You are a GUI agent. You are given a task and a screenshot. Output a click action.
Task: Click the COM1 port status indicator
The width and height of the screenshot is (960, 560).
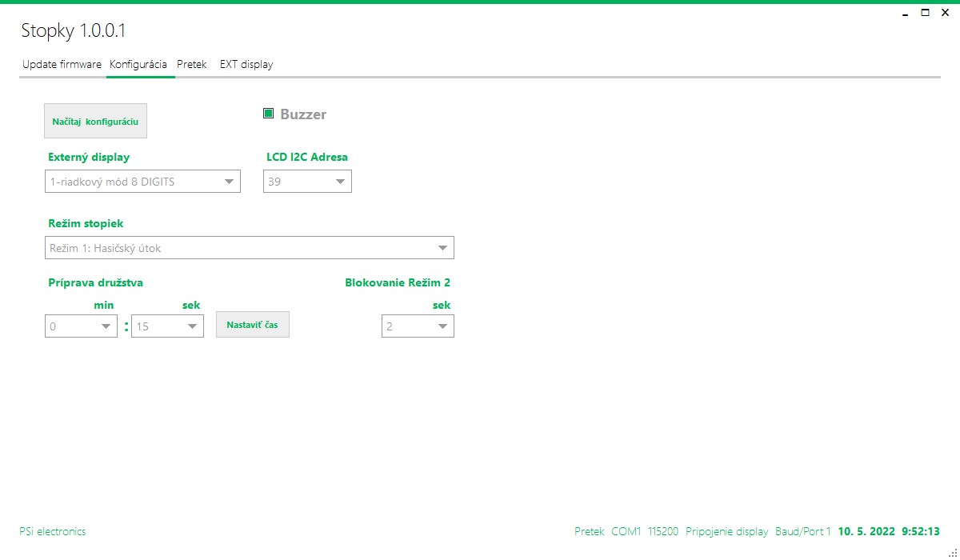(626, 531)
